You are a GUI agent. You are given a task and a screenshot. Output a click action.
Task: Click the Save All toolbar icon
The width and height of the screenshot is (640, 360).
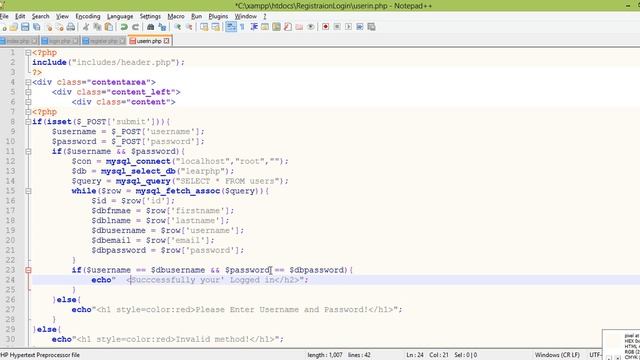coord(37,27)
